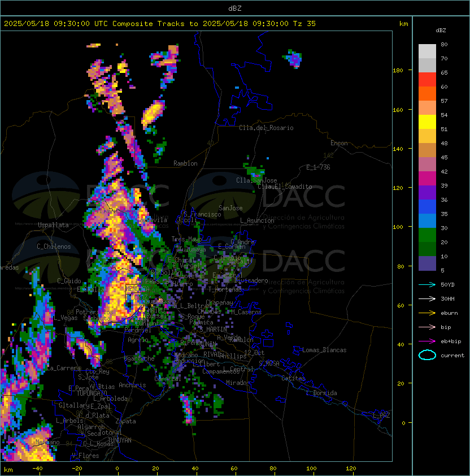Screen dimensions: 470x476
Task: Click the L_PAZ place label
Action: [381, 416]
